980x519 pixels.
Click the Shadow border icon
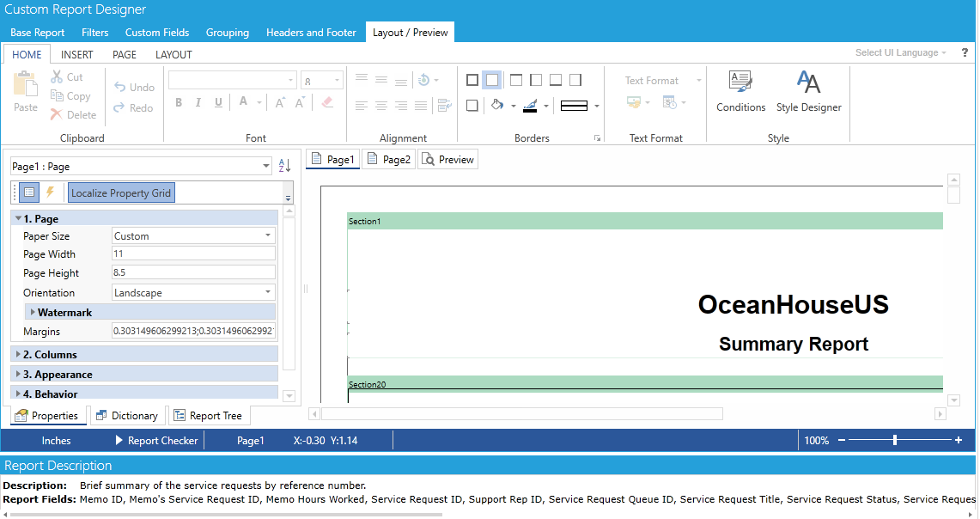[x=472, y=106]
